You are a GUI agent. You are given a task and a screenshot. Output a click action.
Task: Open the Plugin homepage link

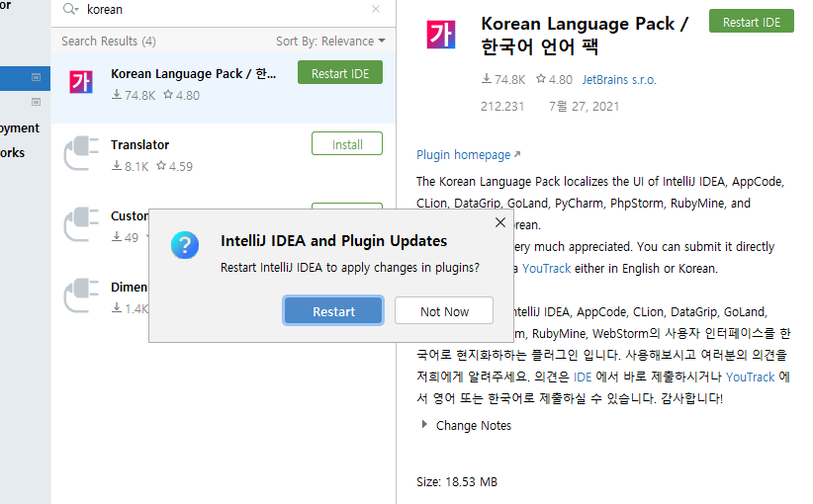468,154
